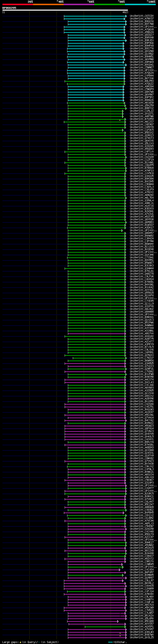Select hit label UniRef100_C1ML22
Viewport: 158px width, 644px height.
(x=142, y=111)
